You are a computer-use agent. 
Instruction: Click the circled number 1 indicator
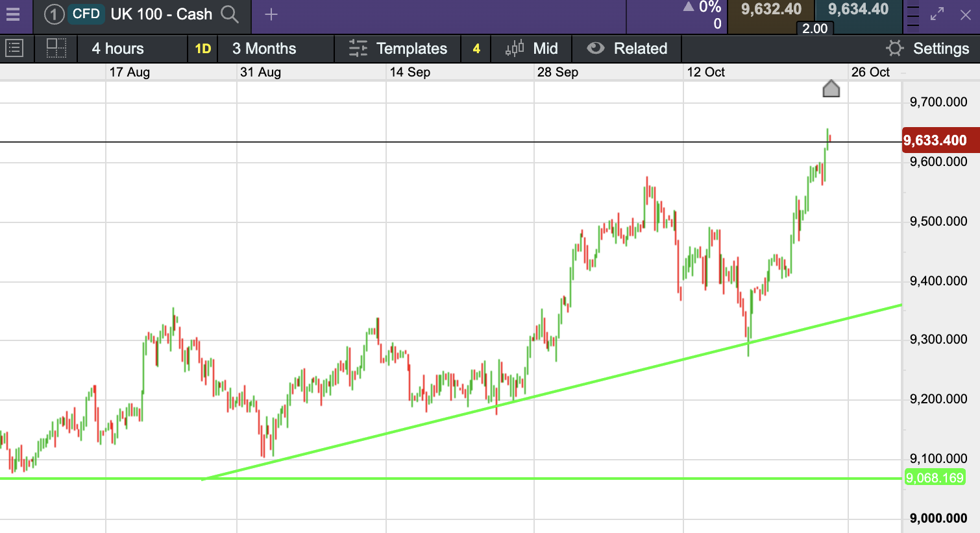click(55, 14)
